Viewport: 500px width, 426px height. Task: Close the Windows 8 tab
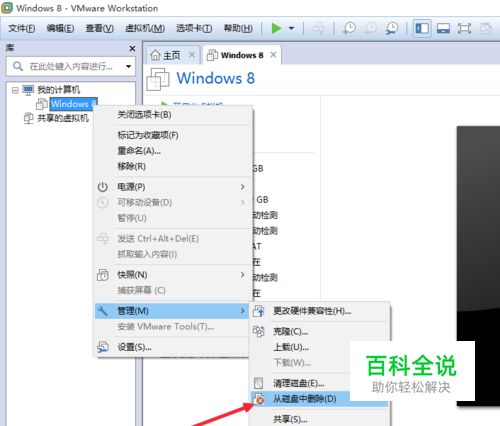point(273,54)
